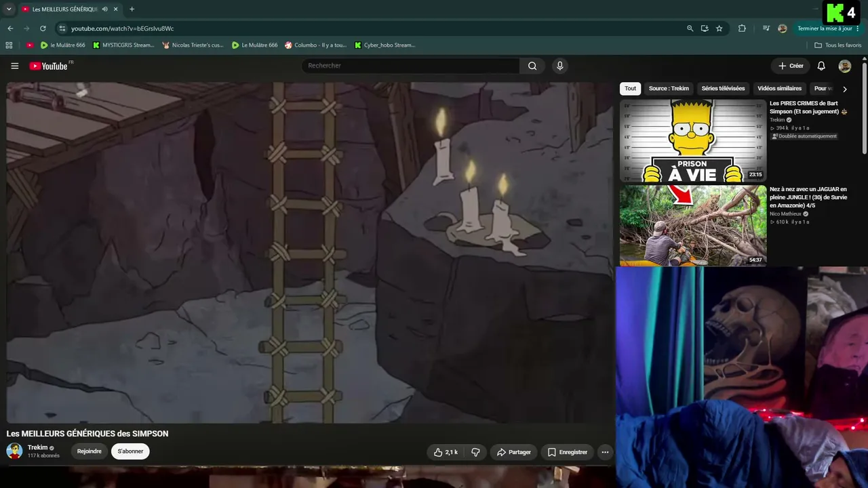Reload the YouTube page
Viewport: 868px width, 488px height.
(43, 28)
